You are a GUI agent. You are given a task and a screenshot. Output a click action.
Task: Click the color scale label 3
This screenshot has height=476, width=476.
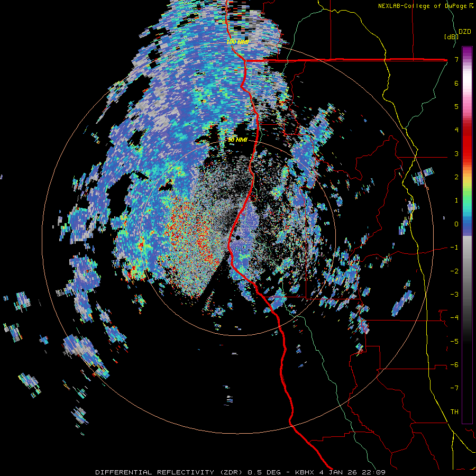coord(456,153)
